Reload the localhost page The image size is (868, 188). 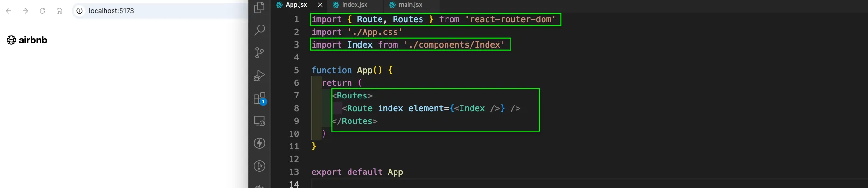pos(42,11)
